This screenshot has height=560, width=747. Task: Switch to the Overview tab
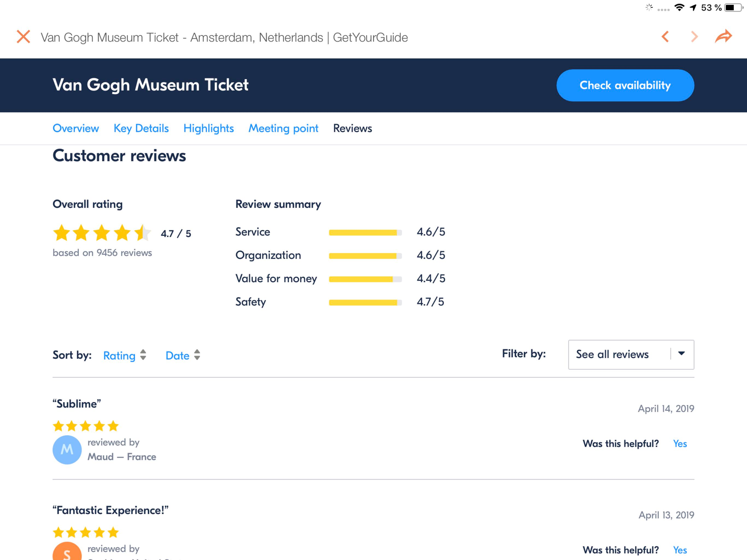tap(76, 128)
